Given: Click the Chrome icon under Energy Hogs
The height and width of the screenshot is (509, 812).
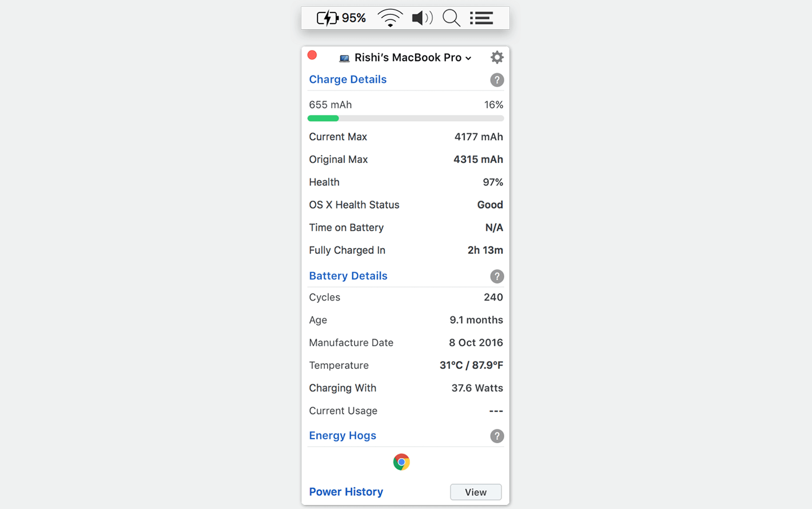Looking at the screenshot, I should pos(401,462).
